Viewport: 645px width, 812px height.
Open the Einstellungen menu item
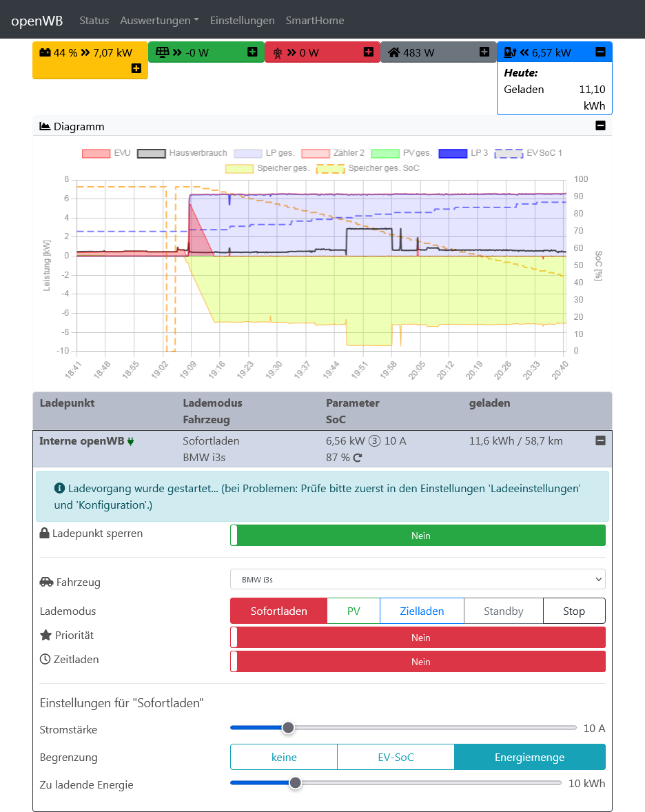click(242, 21)
